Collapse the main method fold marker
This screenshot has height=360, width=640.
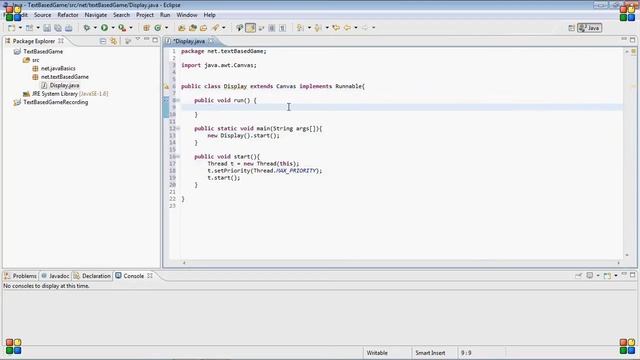coord(178,128)
